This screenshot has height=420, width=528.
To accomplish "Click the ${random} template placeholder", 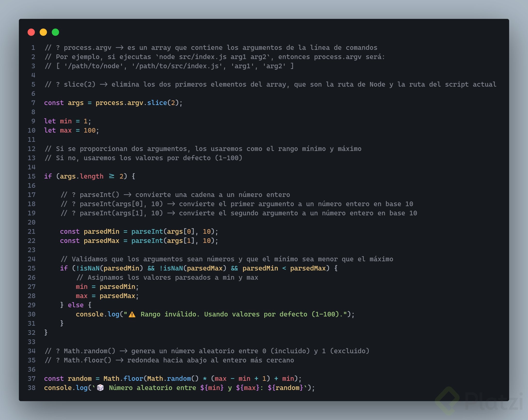I will pyautogui.click(x=285, y=388).
